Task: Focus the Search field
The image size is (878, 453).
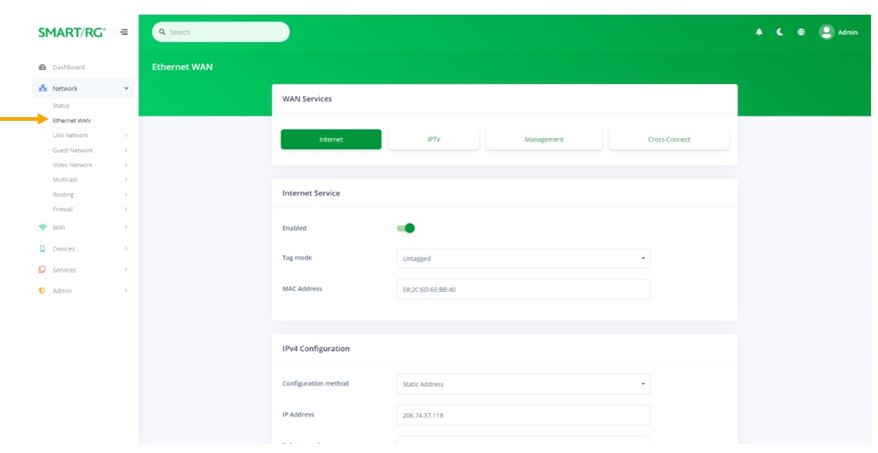Action: pos(221,32)
